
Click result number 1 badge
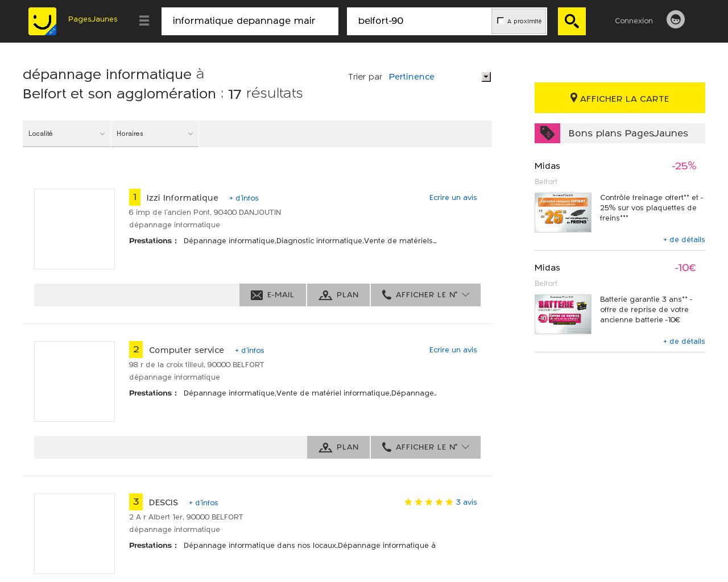[135, 197]
